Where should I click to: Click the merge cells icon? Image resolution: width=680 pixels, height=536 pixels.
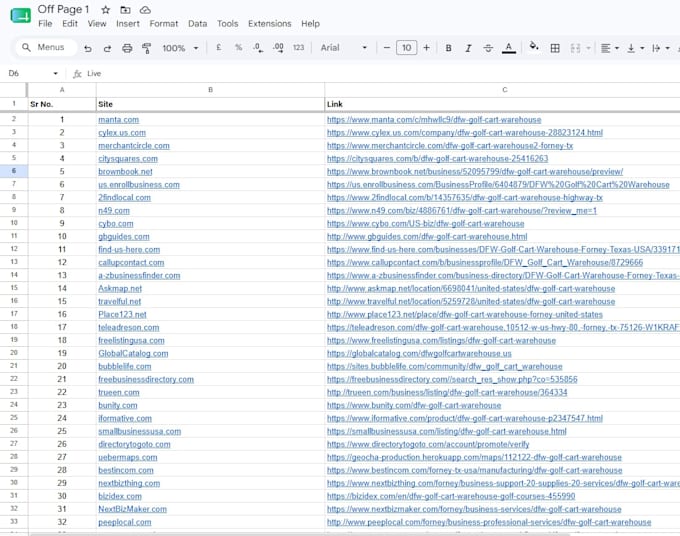pos(575,48)
